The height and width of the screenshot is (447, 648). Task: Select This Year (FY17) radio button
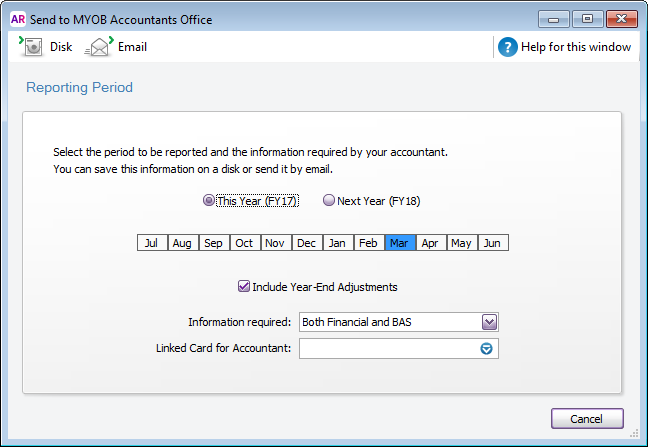point(209,201)
